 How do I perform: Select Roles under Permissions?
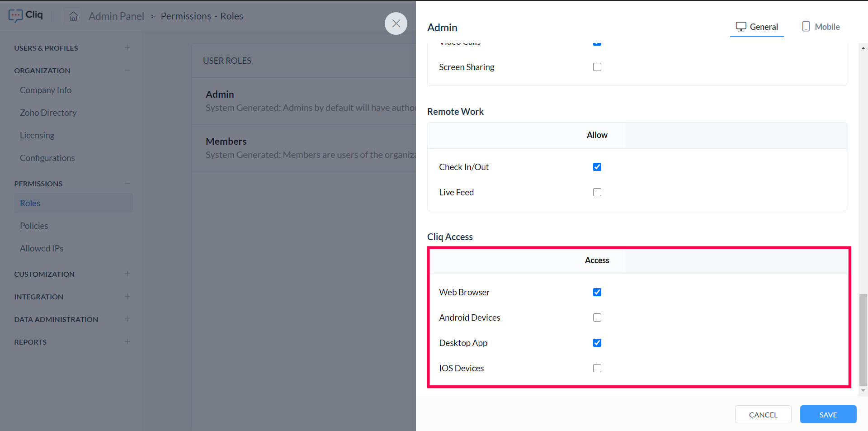point(73,203)
